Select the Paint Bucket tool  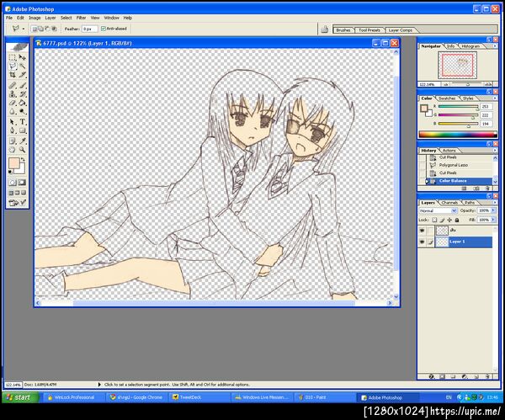pos(22,103)
